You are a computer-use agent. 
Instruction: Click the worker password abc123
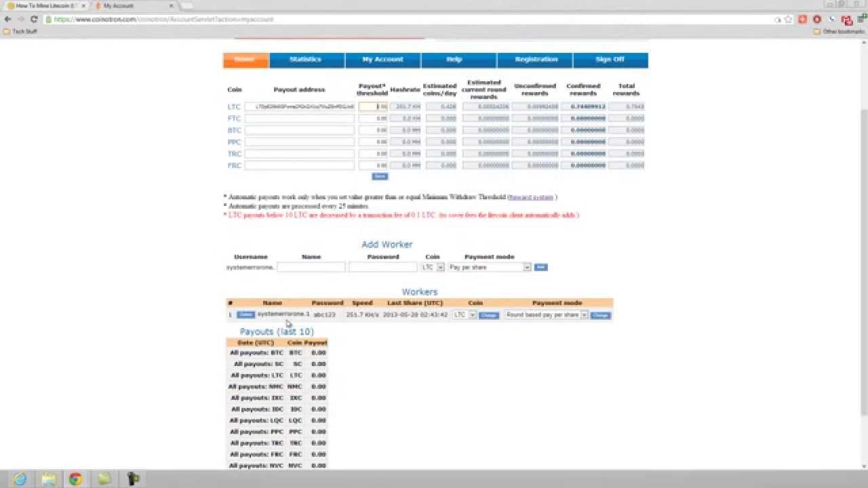pyautogui.click(x=325, y=315)
